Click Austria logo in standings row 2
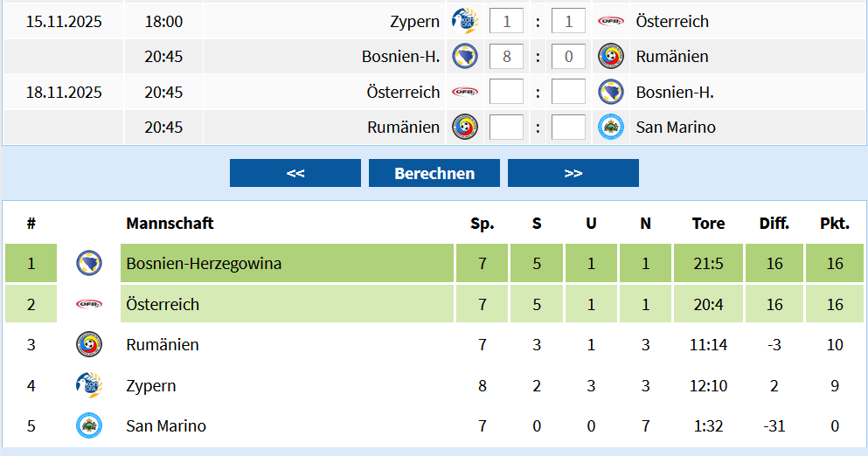This screenshot has height=456, width=868. 88,304
